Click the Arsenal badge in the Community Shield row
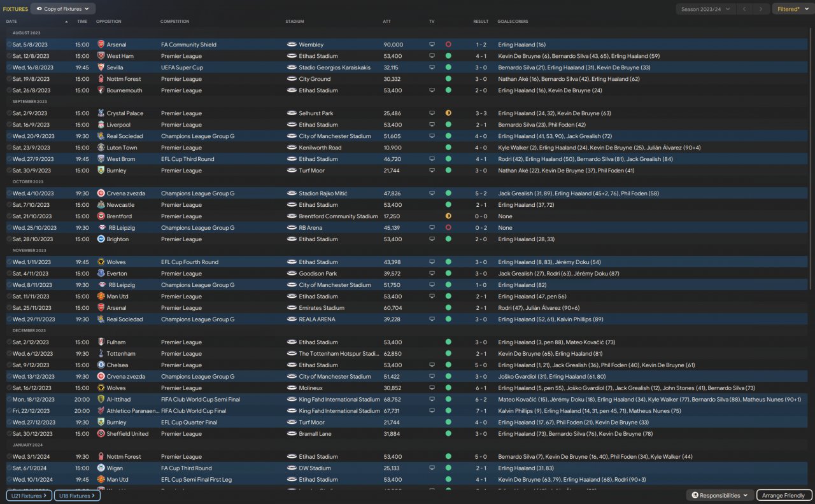This screenshot has width=815, height=504. 101,45
